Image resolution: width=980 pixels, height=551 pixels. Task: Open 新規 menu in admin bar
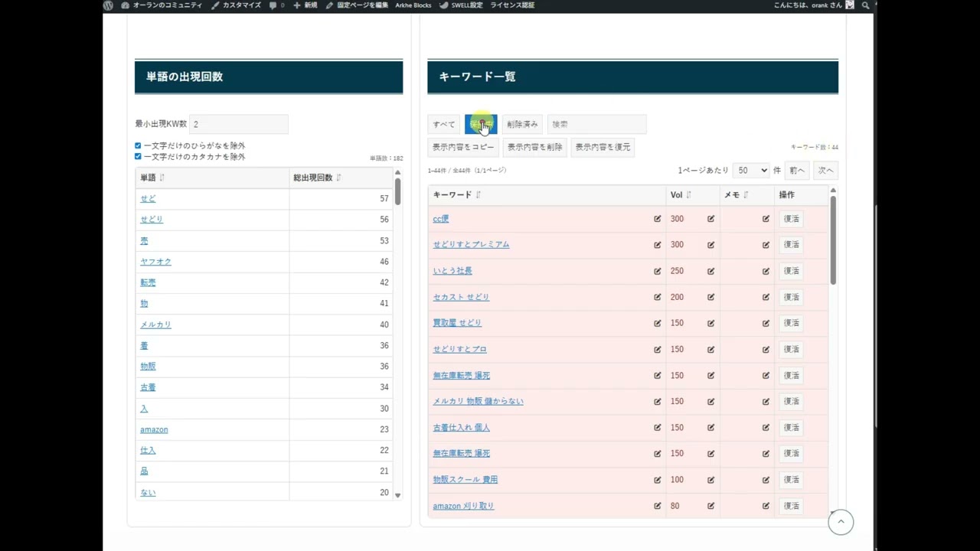coord(305,5)
